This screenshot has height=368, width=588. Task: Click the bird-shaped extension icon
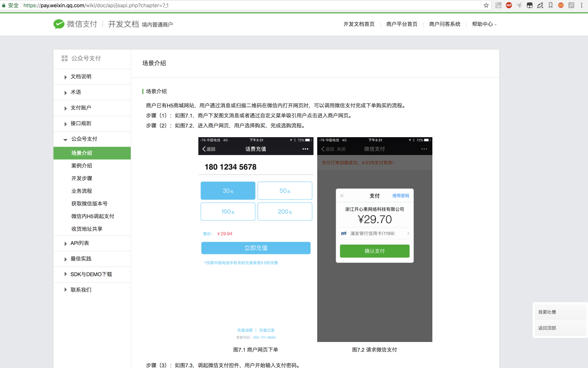(519, 5)
